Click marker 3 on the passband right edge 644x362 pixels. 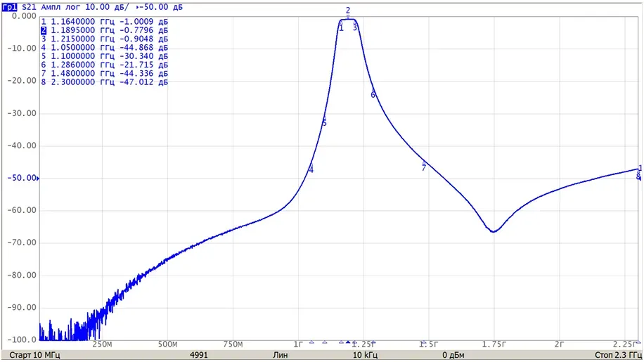pyautogui.click(x=355, y=26)
